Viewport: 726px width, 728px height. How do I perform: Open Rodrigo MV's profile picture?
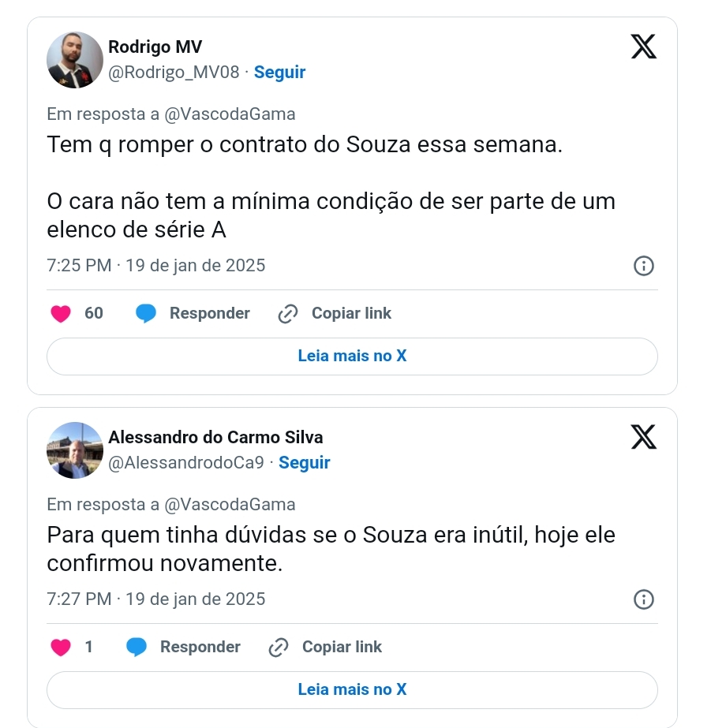[75, 60]
